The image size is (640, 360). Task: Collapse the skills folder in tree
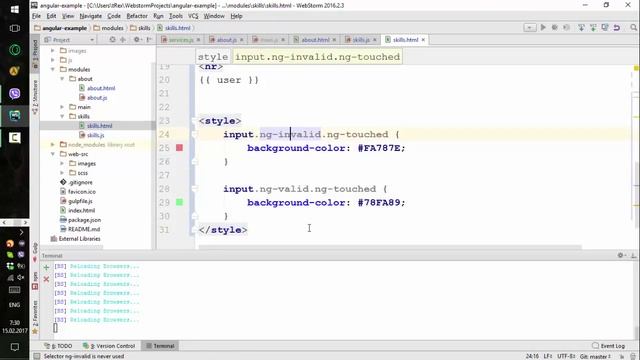62,116
